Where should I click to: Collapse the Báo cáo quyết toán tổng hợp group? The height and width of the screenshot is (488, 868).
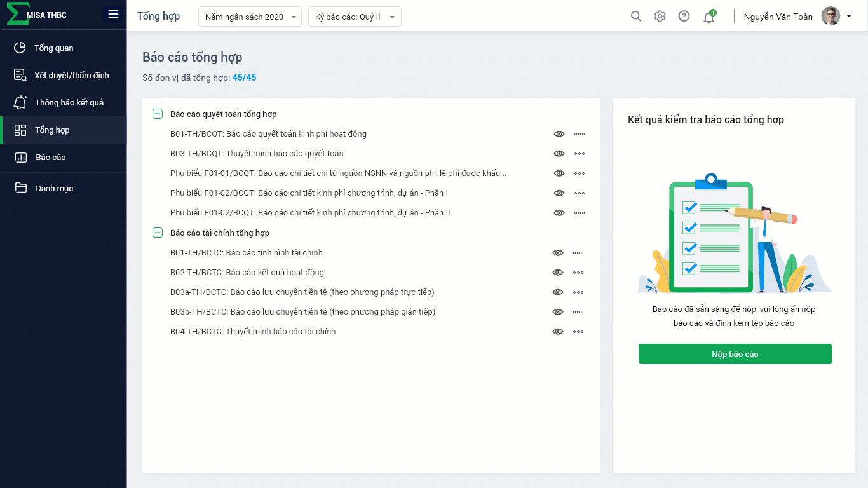158,114
